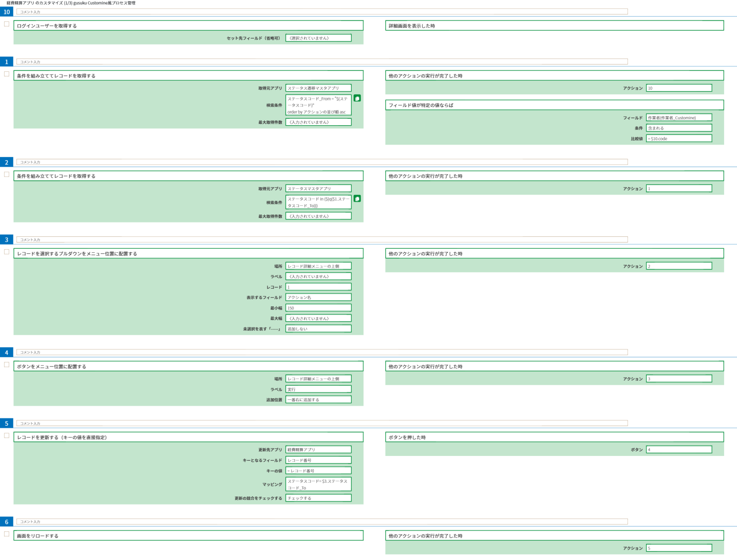Viewport: 737px width, 560px height.
Task: Check the box next to 画面をリロードする
Action: [x=7, y=534]
